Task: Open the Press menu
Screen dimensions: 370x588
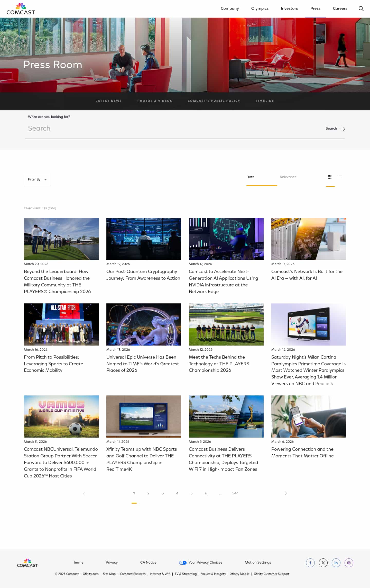Action: (x=315, y=8)
